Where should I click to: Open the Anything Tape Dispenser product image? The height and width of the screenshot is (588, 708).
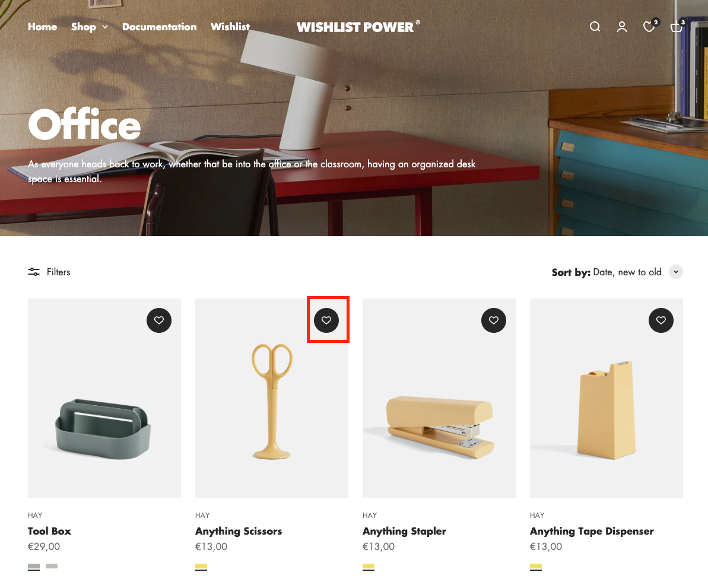(606, 398)
